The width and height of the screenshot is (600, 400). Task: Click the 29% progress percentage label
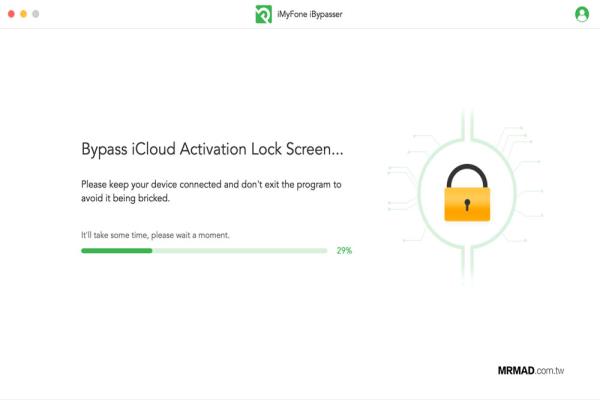344,251
